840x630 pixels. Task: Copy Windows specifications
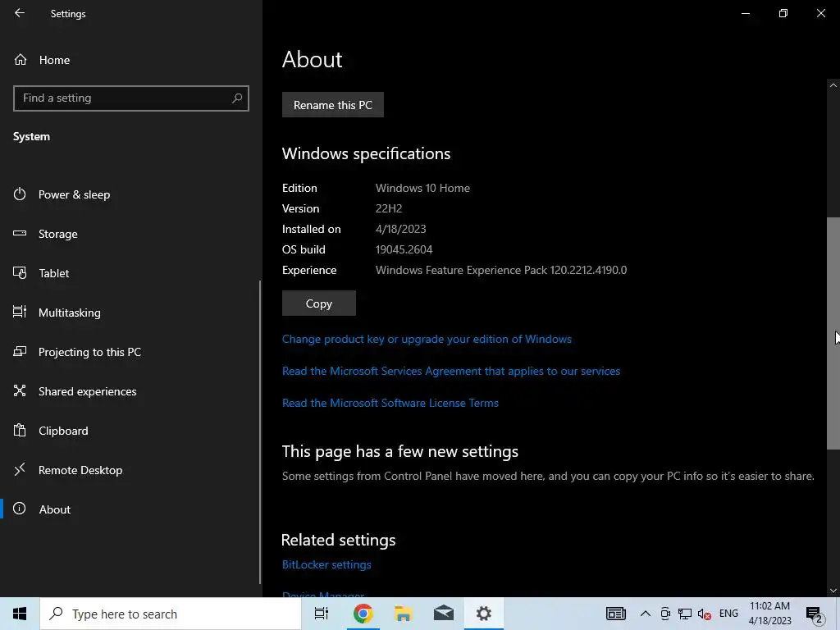click(319, 304)
